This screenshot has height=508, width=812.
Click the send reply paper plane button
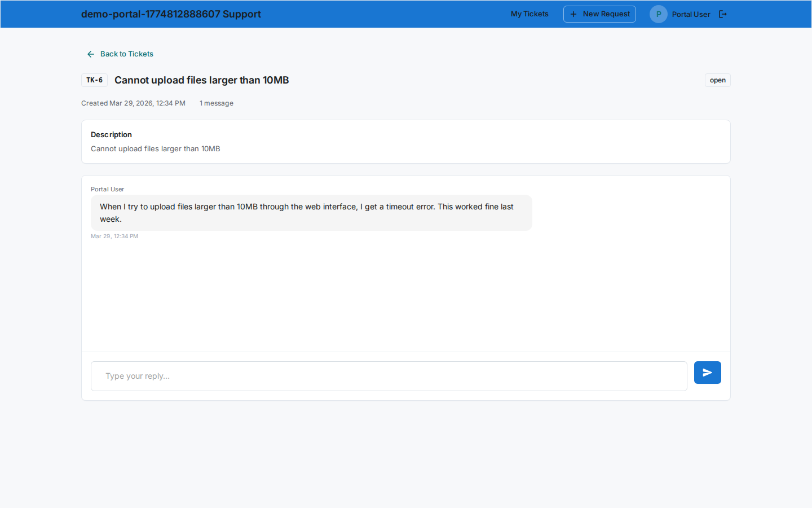pyautogui.click(x=707, y=373)
